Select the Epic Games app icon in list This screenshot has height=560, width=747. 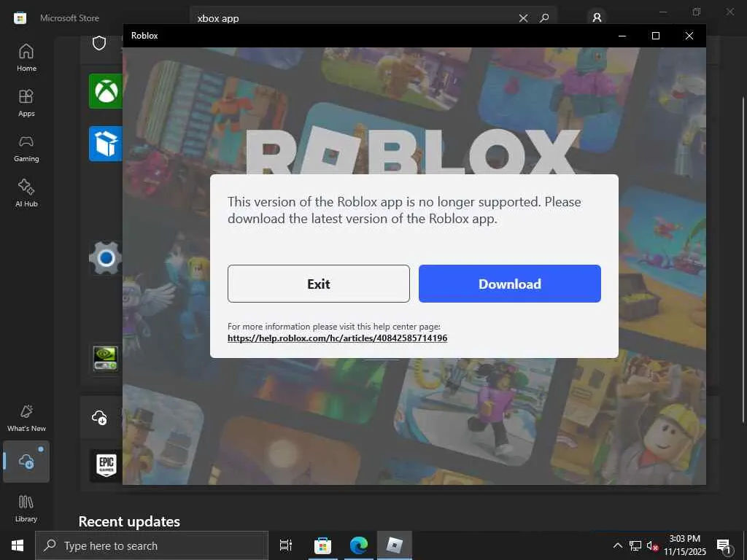tap(106, 465)
